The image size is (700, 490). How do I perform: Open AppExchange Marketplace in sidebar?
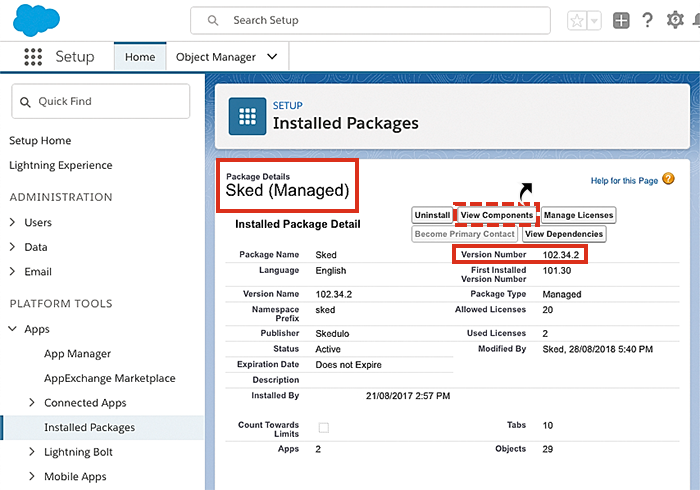110,378
